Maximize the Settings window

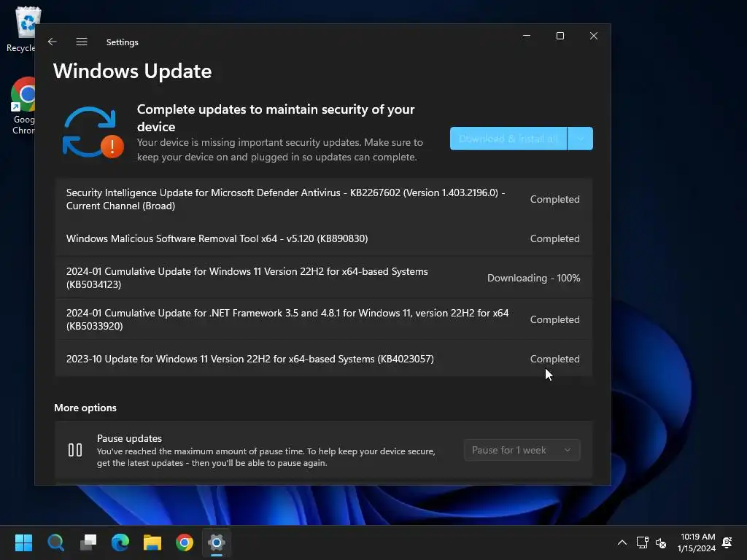click(x=560, y=36)
